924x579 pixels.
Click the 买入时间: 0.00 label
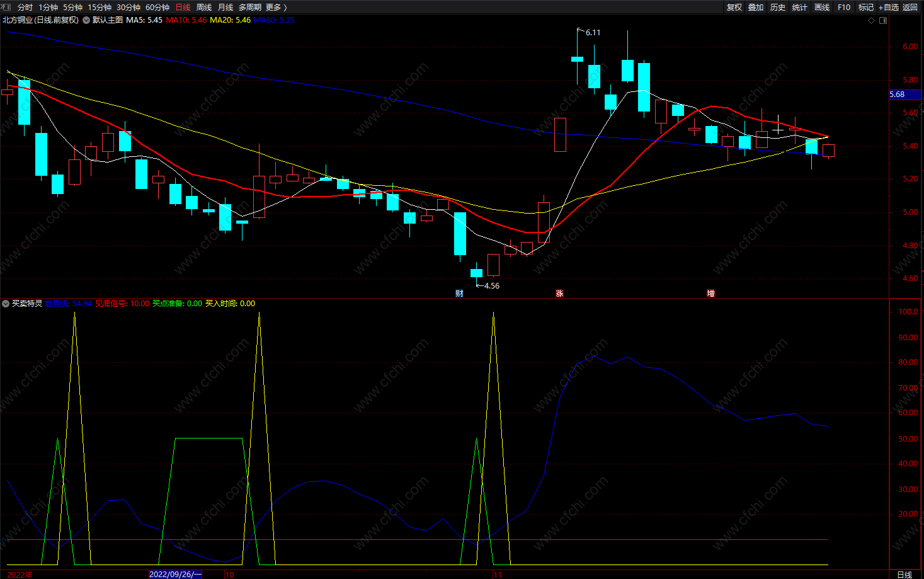[x=231, y=304]
